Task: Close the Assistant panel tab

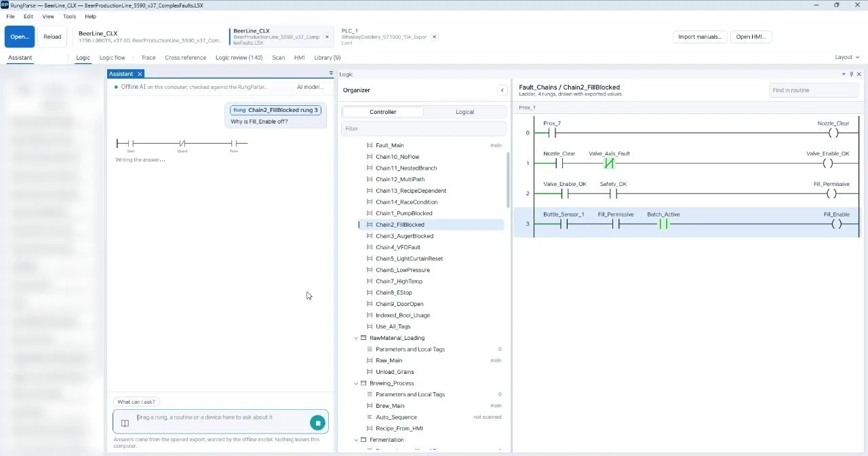Action: [140, 74]
